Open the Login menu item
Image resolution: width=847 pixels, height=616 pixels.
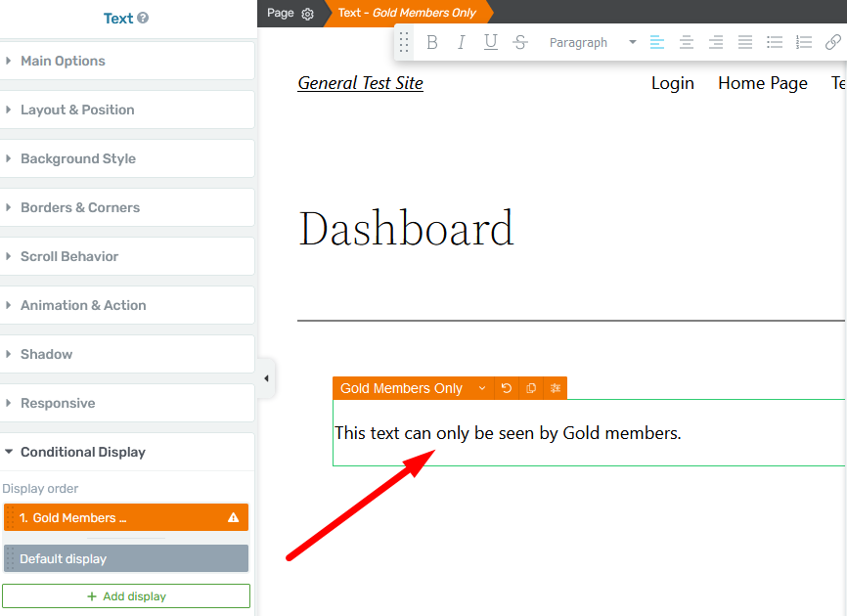673,83
